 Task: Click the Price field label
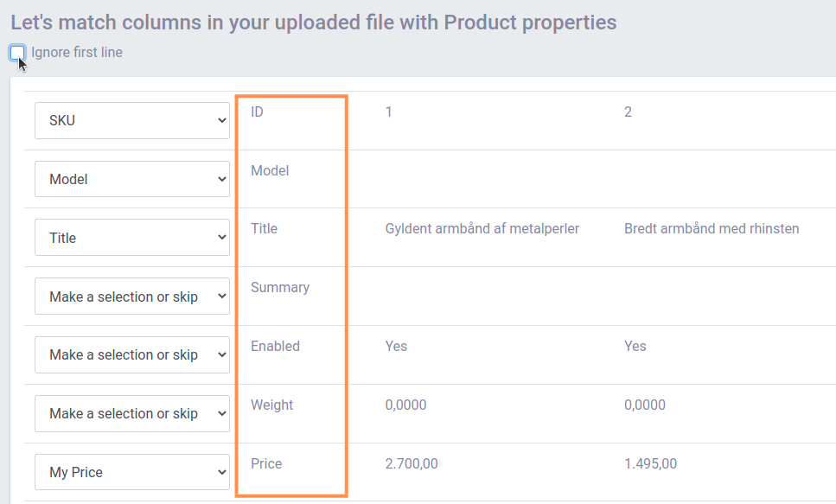point(266,463)
